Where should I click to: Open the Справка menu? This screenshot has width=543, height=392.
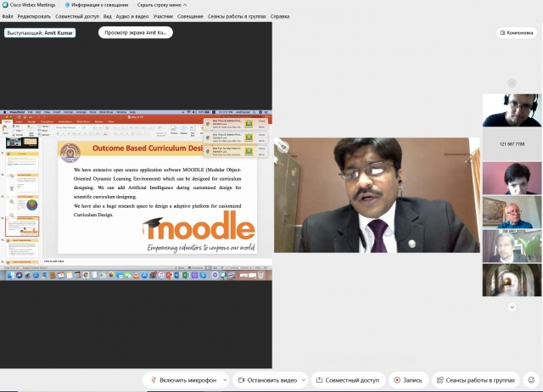280,16
